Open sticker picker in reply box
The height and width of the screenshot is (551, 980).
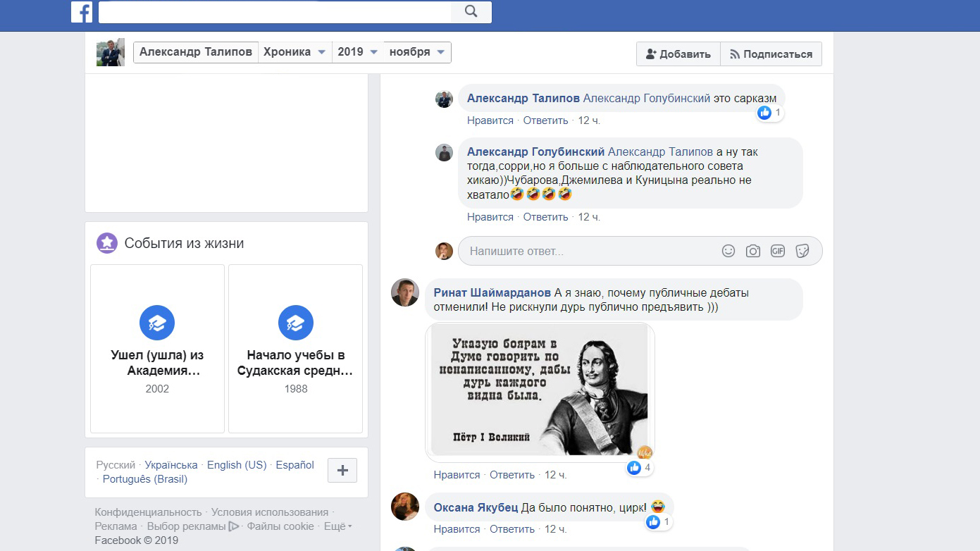pos(802,251)
